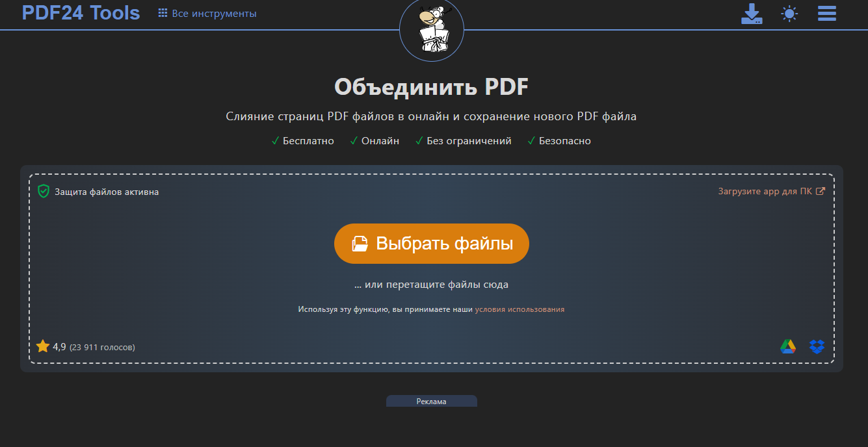
Task: Click the "Безопасно" feature label
Action: tap(565, 140)
